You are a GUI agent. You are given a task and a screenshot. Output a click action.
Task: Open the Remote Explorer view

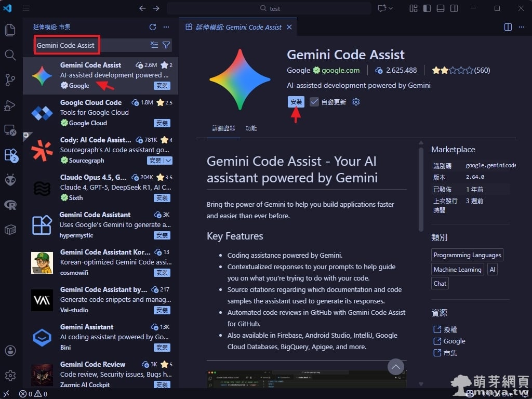(10, 130)
